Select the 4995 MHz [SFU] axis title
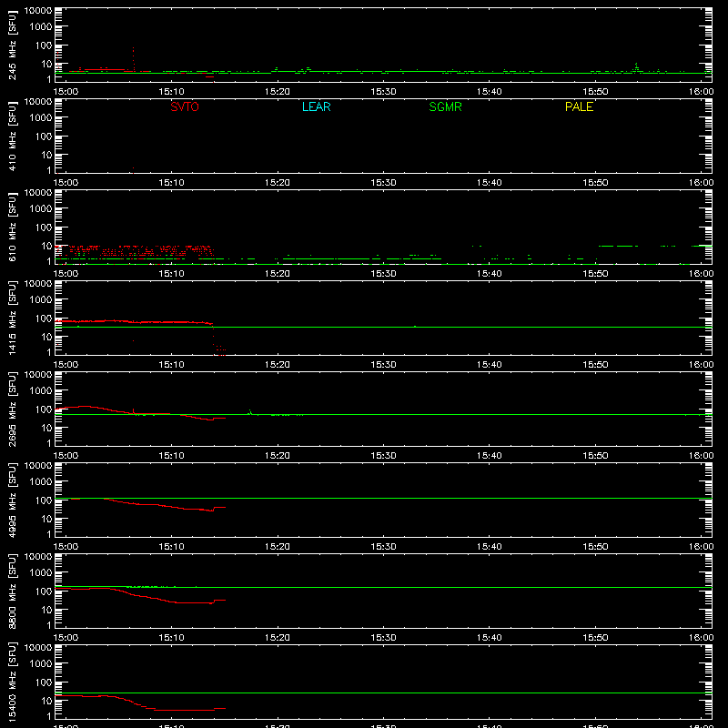 pos(13,500)
